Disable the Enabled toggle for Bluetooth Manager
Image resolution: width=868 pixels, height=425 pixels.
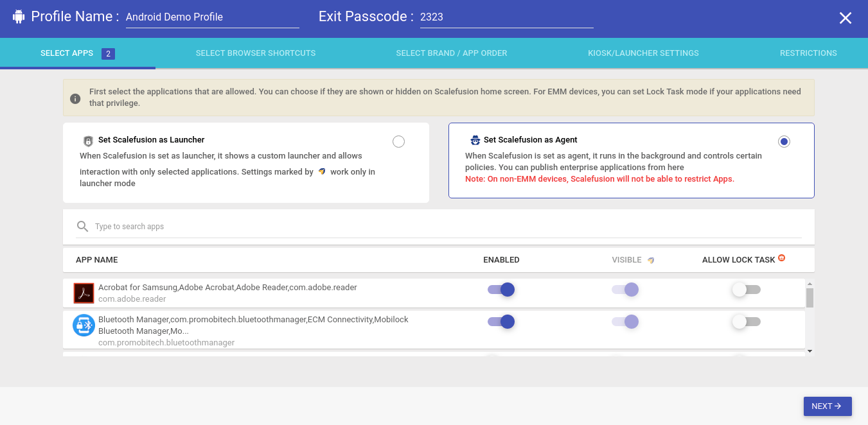click(501, 322)
